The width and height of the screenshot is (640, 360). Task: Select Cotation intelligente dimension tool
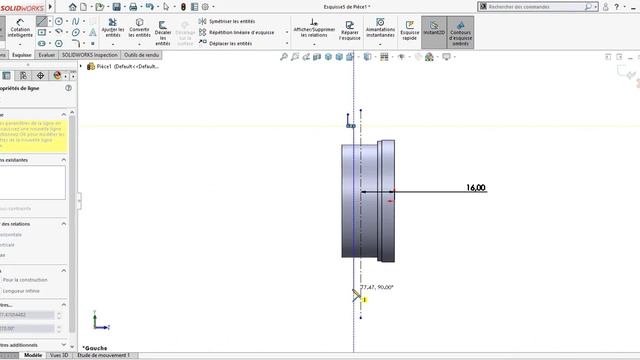[x=20, y=28]
